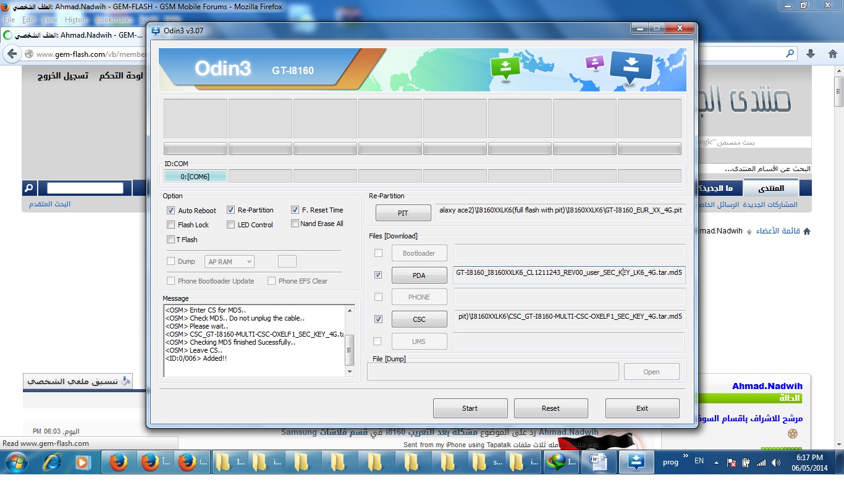Viewport: 844px width, 504px height.
Task: Click the forum search magnifier icon
Action: pyautogui.click(x=28, y=188)
